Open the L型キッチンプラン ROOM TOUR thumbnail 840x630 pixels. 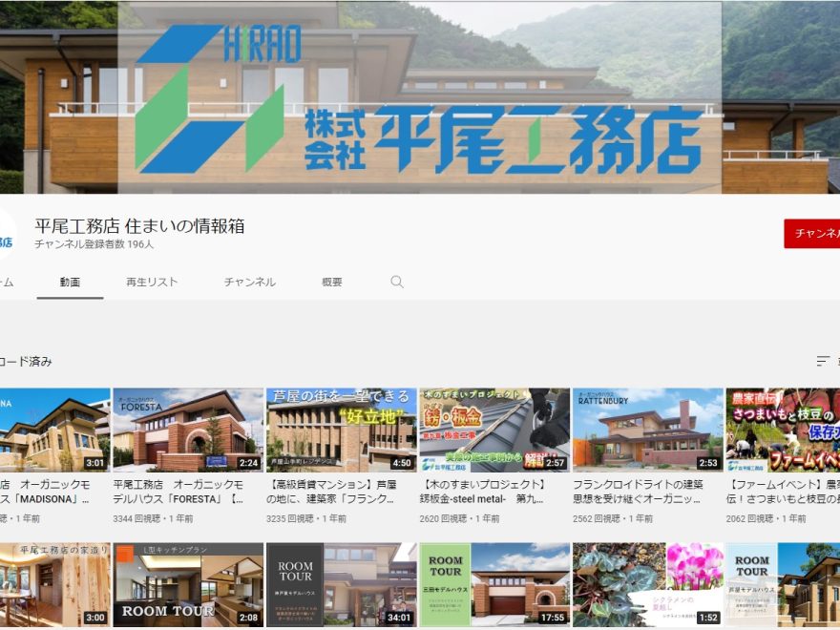(188, 584)
